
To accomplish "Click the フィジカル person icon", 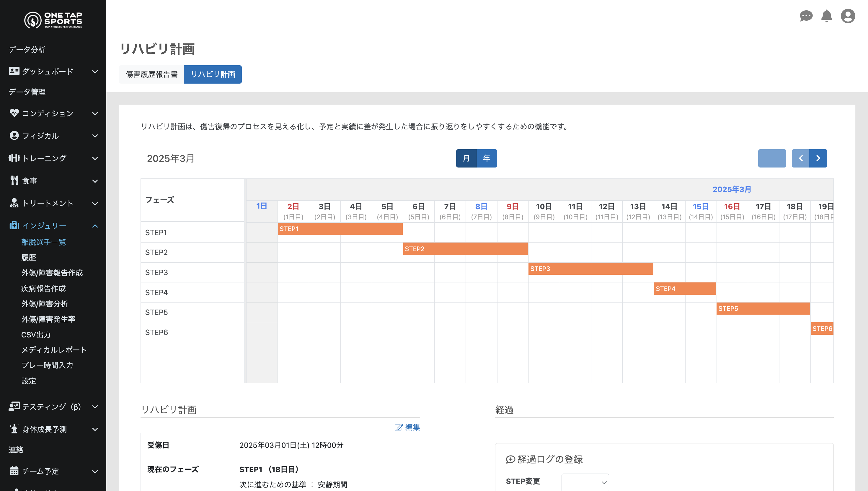I will (14, 136).
